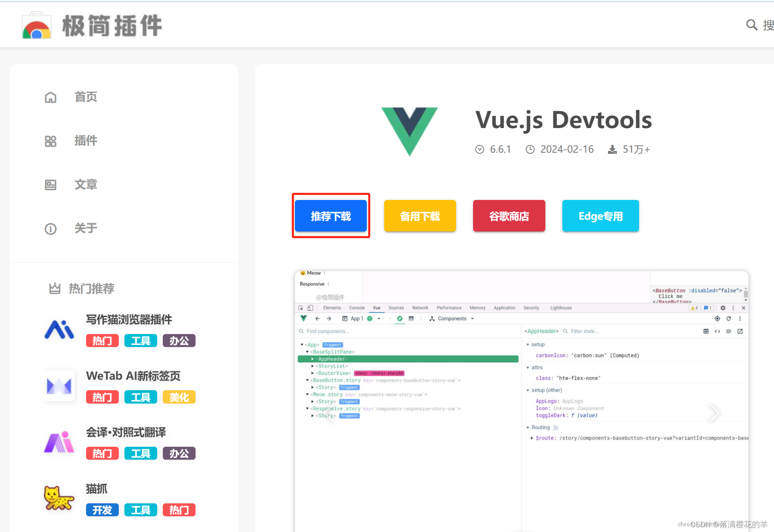Click the 极简插件 Chrome bag logo
This screenshot has width=774, height=532.
tap(36, 26)
